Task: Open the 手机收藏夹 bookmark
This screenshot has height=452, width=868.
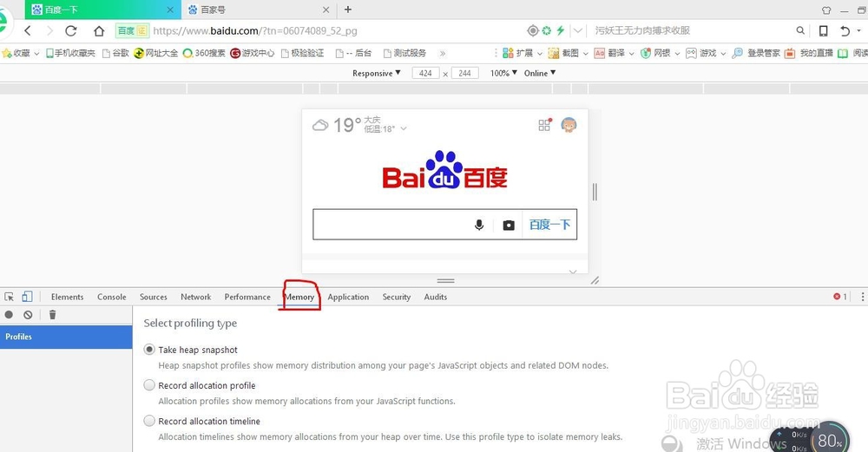Action: 70,53
